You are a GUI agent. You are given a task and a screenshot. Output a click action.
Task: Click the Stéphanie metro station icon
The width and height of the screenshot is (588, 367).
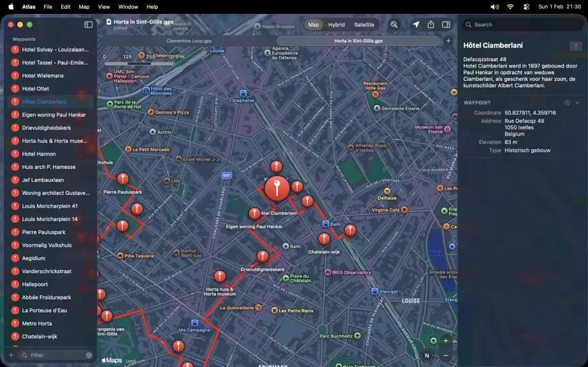click(x=244, y=93)
